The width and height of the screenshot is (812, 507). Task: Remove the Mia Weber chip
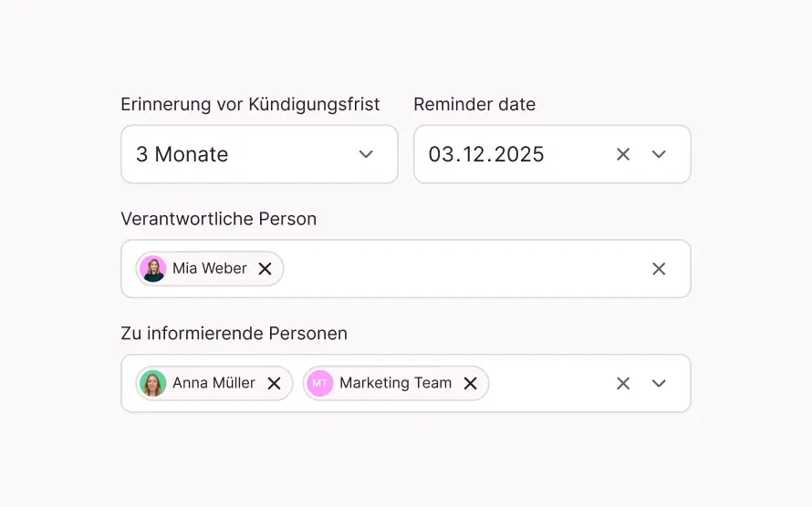(265, 269)
